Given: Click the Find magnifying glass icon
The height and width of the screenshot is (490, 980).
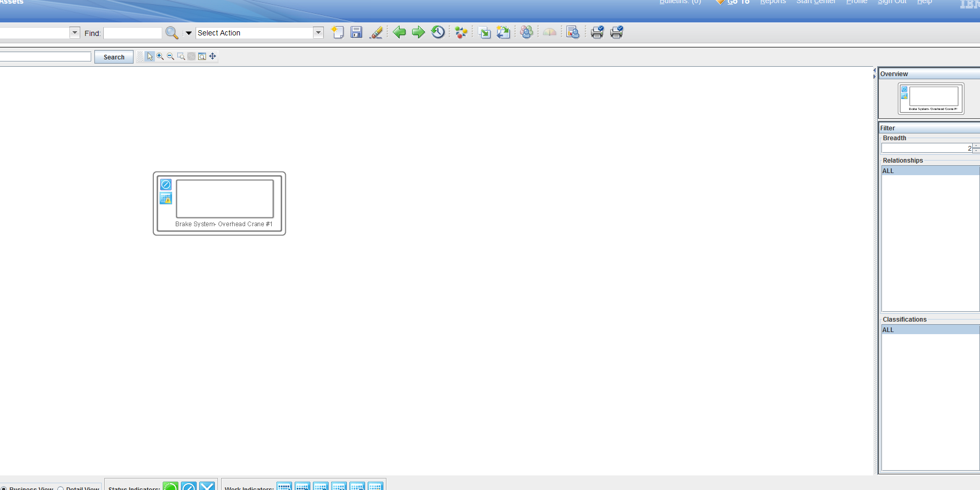Looking at the screenshot, I should (172, 33).
